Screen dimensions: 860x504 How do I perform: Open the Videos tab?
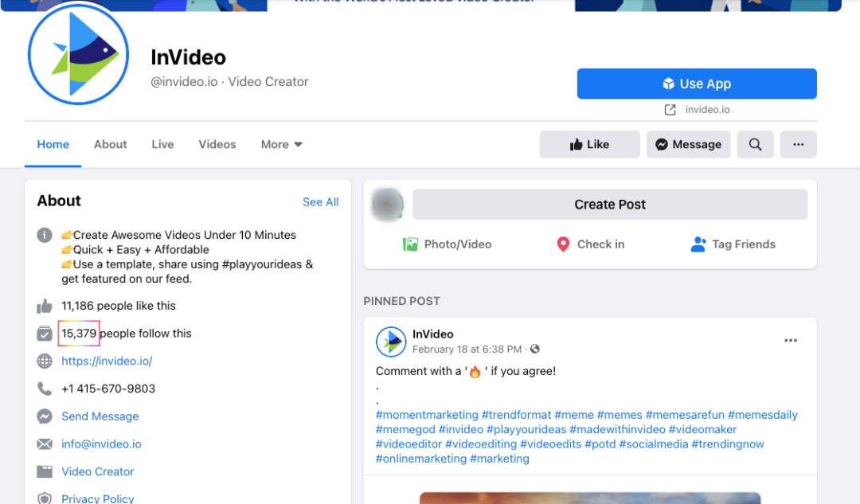coord(217,144)
